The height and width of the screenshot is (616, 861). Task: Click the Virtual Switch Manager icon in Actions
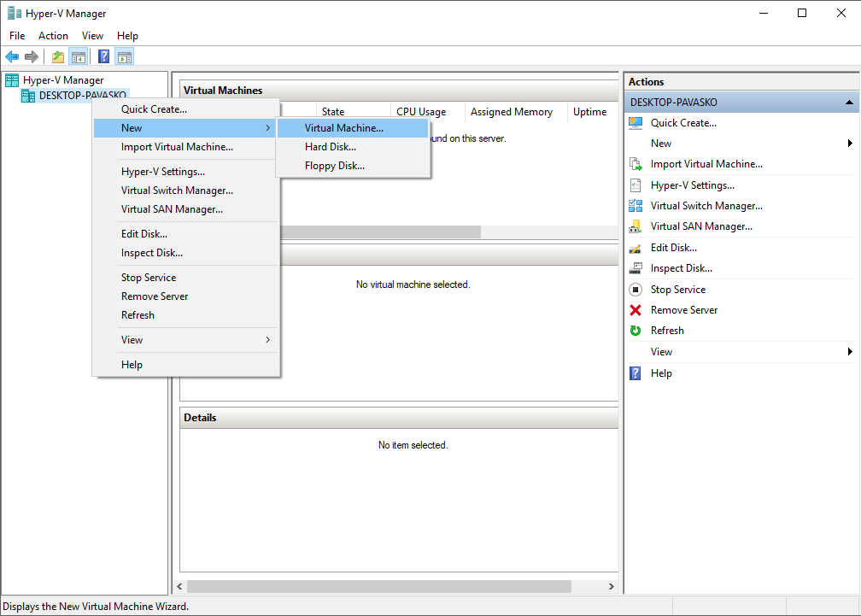point(635,206)
